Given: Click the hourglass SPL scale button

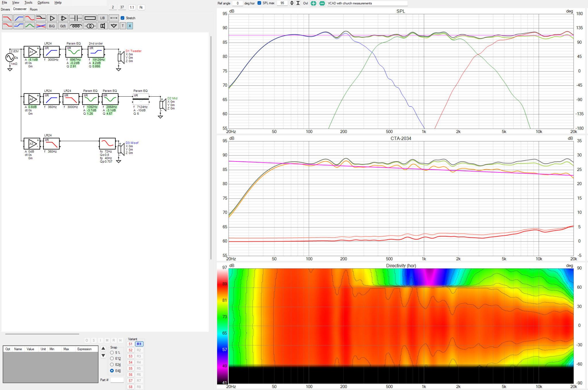Looking at the screenshot, I should click(x=298, y=3).
